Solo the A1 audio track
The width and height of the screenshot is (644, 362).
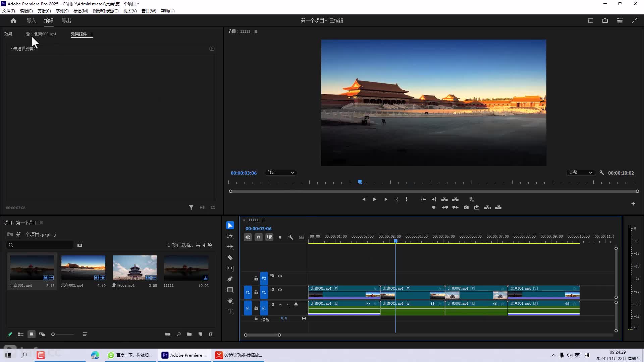(288, 305)
